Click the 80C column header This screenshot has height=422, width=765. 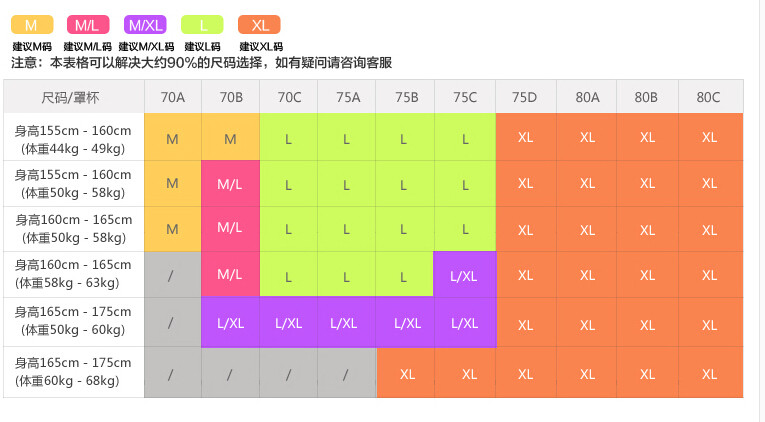click(709, 97)
